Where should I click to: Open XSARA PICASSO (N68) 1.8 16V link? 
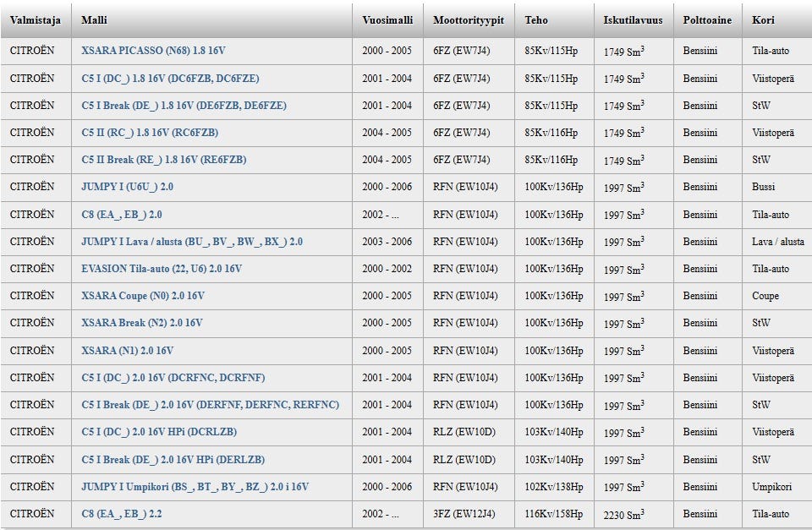(x=153, y=51)
